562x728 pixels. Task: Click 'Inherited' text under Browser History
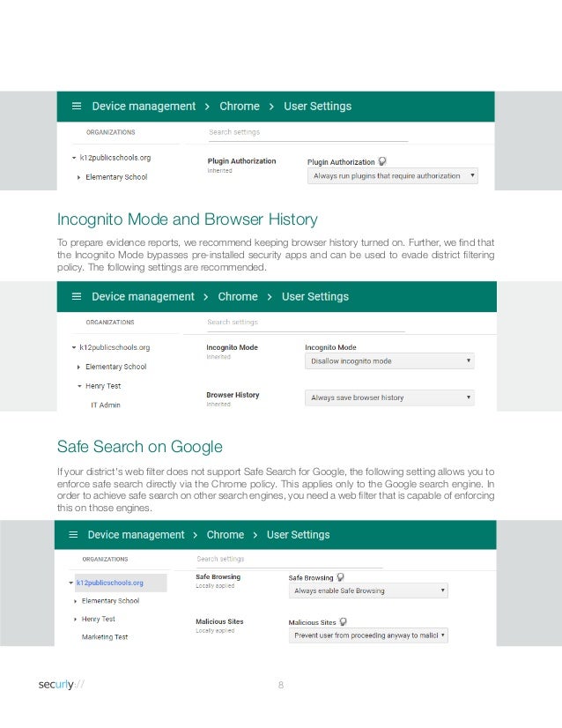[218, 405]
